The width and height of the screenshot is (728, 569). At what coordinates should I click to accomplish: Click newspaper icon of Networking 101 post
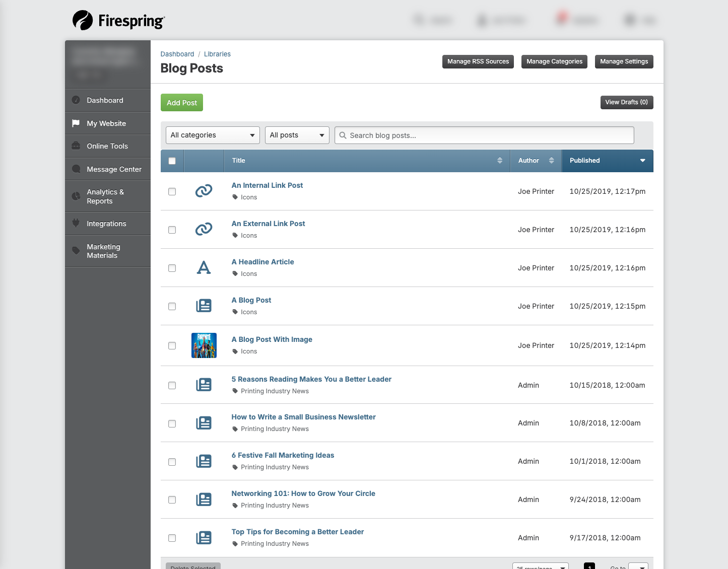[x=204, y=500]
